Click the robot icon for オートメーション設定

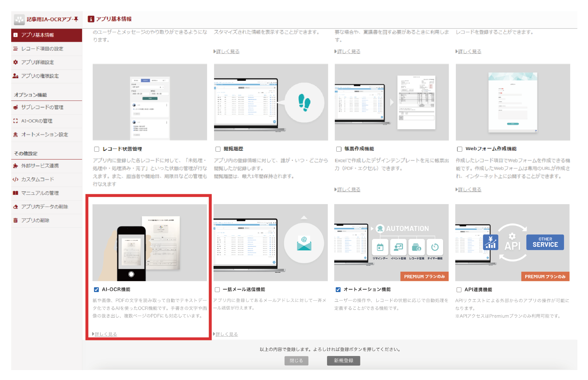tap(16, 134)
